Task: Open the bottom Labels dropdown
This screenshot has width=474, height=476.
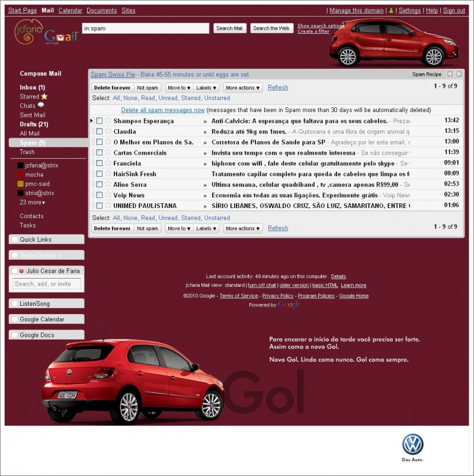Action: 206,228
